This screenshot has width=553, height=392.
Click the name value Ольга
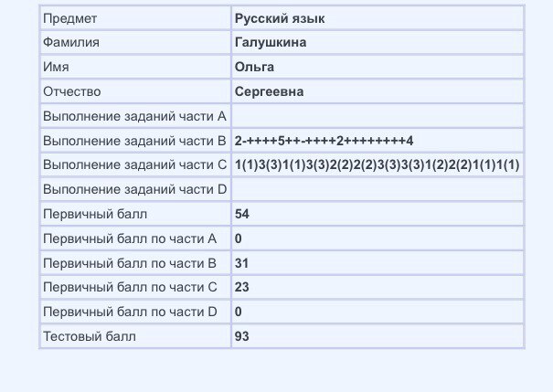pyautogui.click(x=254, y=67)
